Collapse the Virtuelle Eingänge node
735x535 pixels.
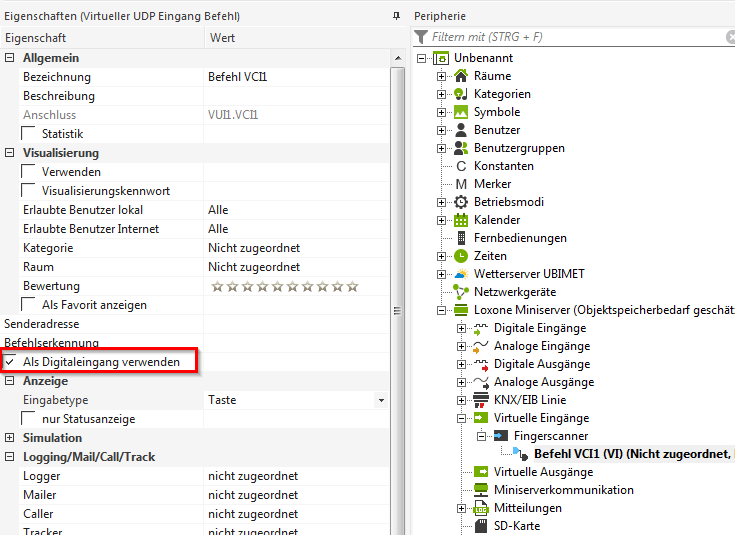coord(462,418)
